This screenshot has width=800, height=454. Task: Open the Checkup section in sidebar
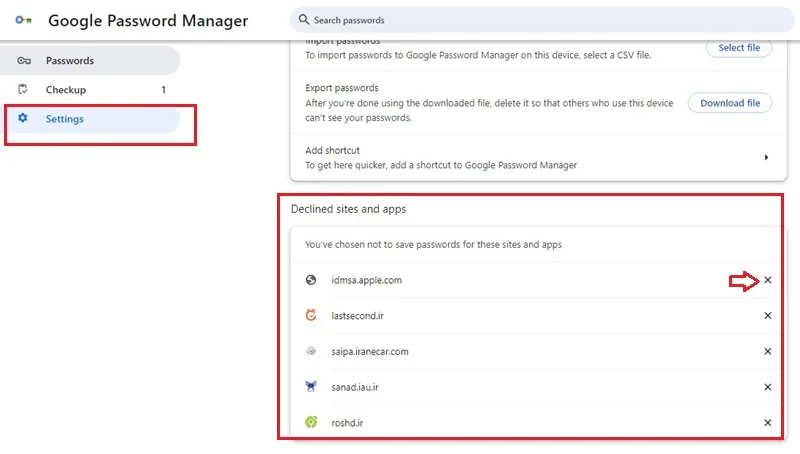point(90,90)
